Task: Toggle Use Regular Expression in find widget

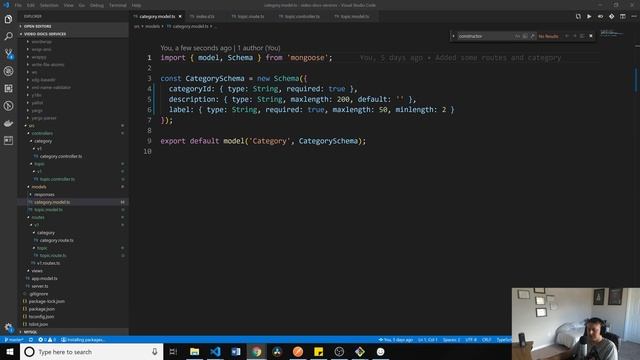Action: point(532,36)
